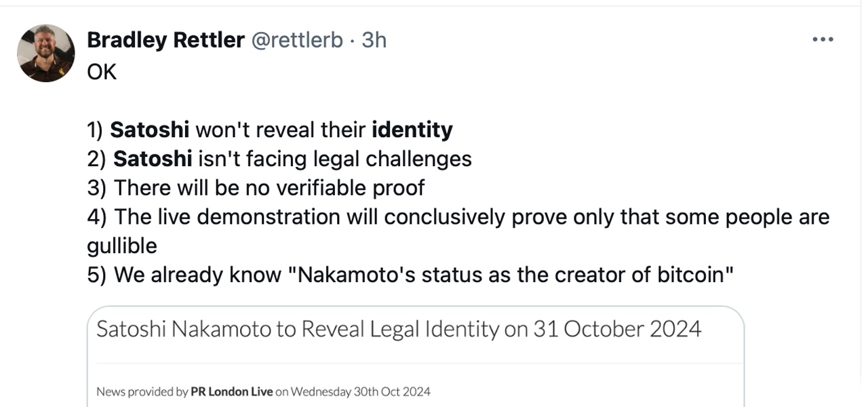Select the headline about revealing legal identity
868x407 pixels.
[x=400, y=328]
